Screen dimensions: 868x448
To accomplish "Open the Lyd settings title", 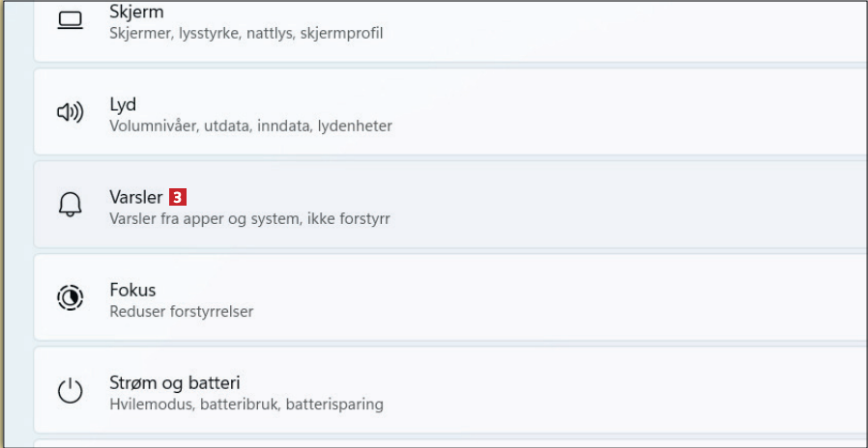I will point(123,104).
